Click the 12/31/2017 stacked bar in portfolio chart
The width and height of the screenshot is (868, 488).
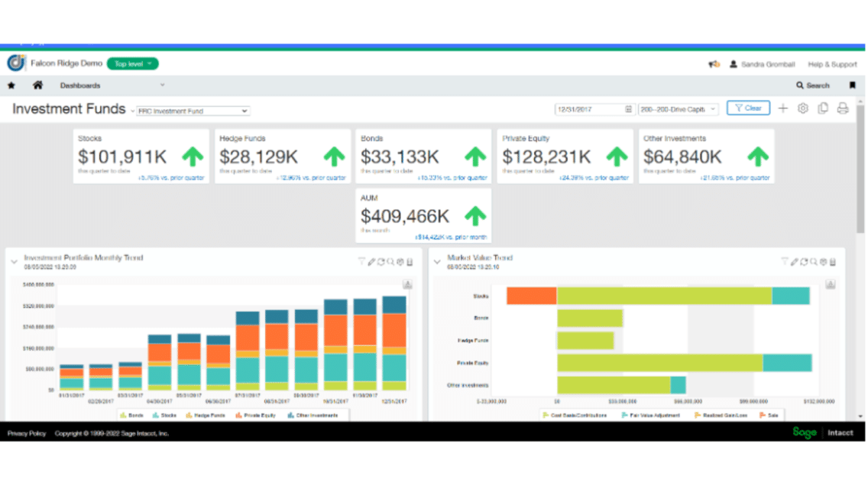394,343
